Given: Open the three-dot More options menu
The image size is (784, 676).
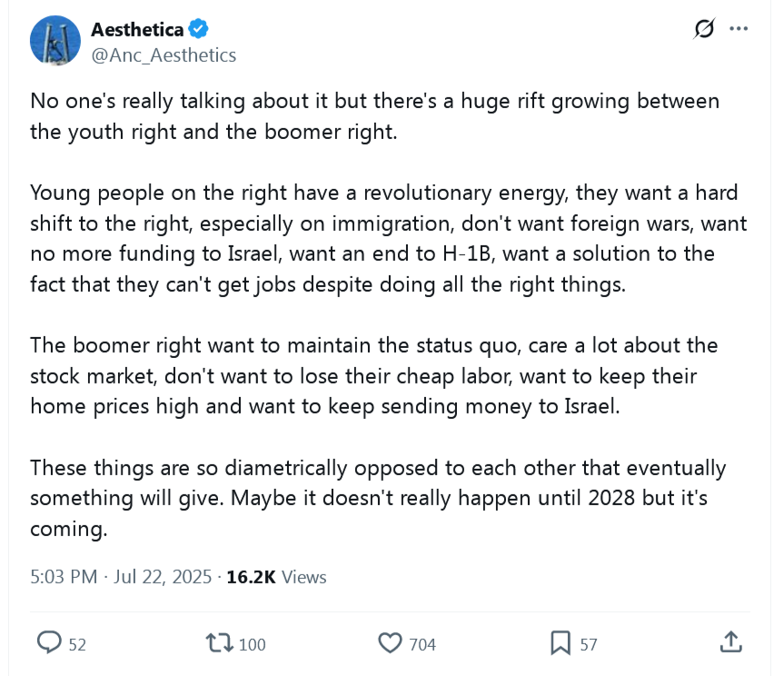Looking at the screenshot, I should click(739, 30).
